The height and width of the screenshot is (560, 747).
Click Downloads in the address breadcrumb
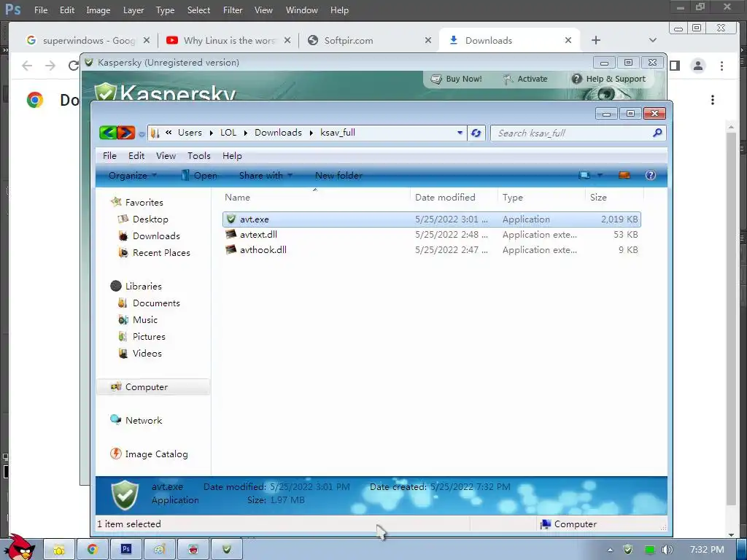pyautogui.click(x=278, y=133)
